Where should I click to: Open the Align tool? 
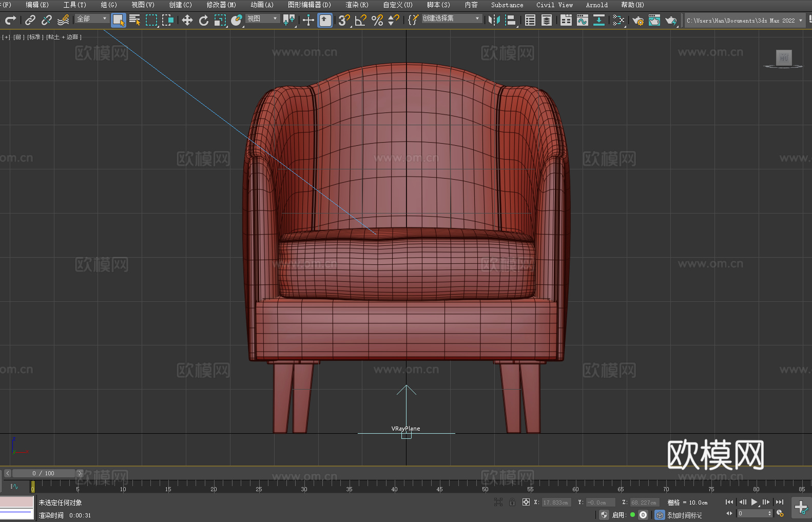click(x=511, y=20)
